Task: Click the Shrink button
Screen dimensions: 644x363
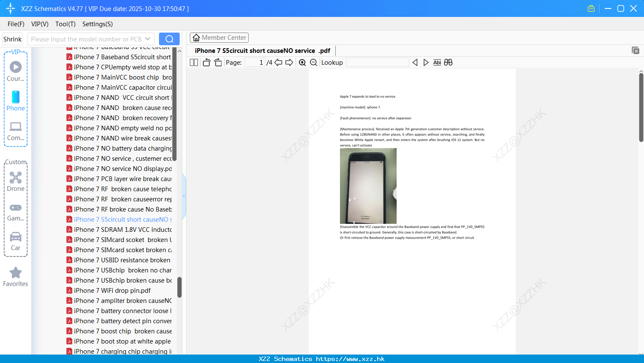Action: click(12, 39)
